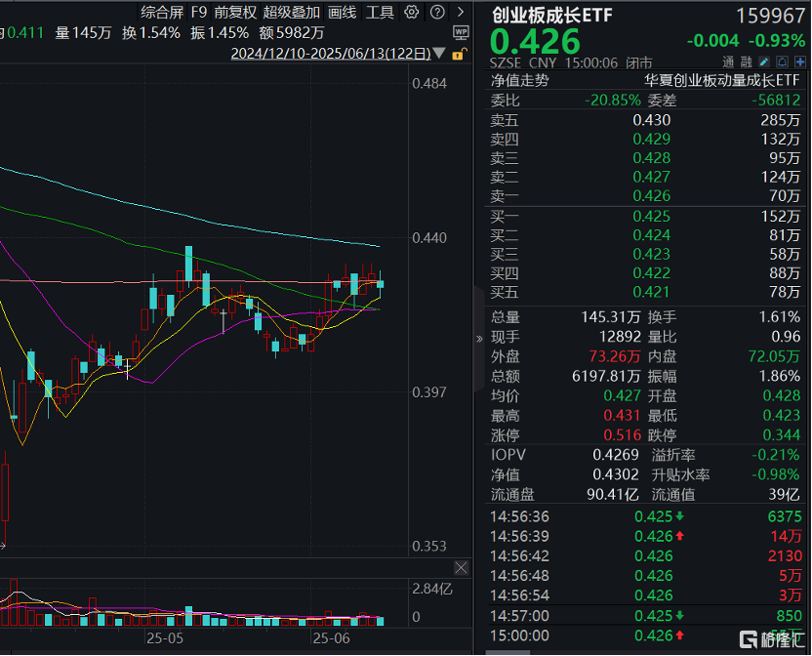Select the 14:56:39 trade tick row
The image size is (812, 656).
646,536
